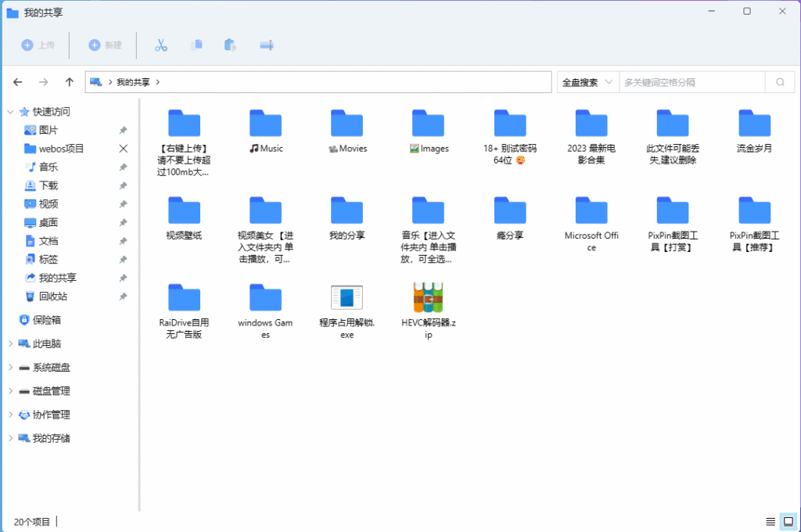801x532 pixels.
Task: Click the paste clipboard icon in toolbar
Action: 230,45
